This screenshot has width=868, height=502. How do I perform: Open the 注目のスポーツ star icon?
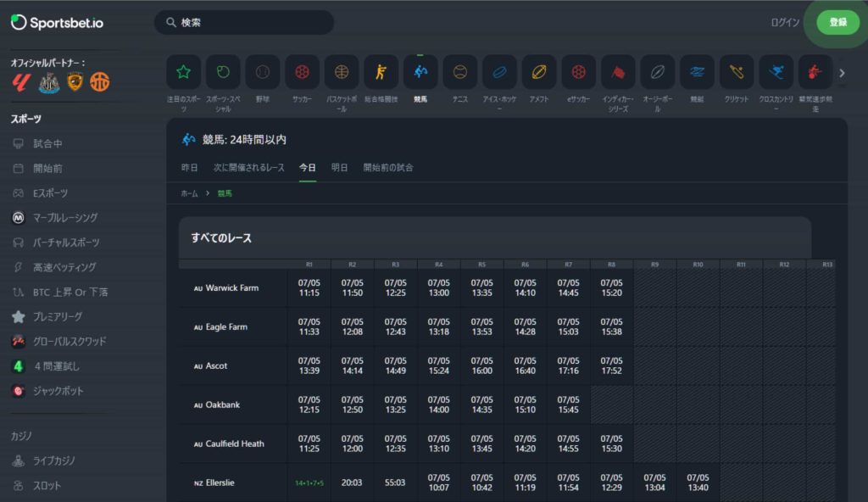tap(183, 72)
